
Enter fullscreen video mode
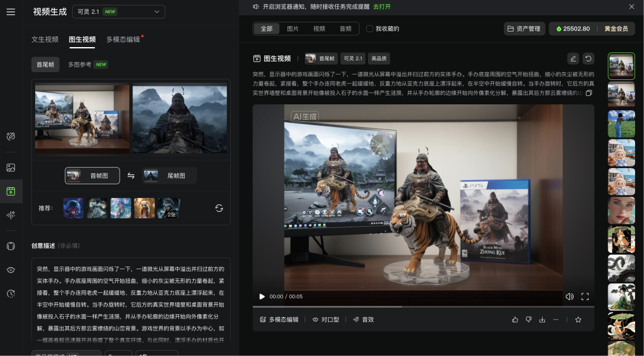coord(585,296)
